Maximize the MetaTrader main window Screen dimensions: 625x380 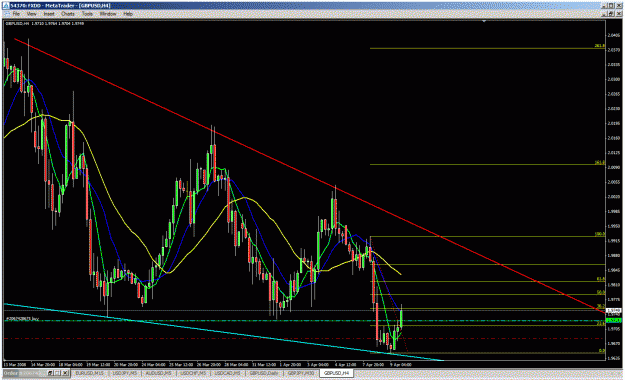pyautogui.click(x=612, y=5)
